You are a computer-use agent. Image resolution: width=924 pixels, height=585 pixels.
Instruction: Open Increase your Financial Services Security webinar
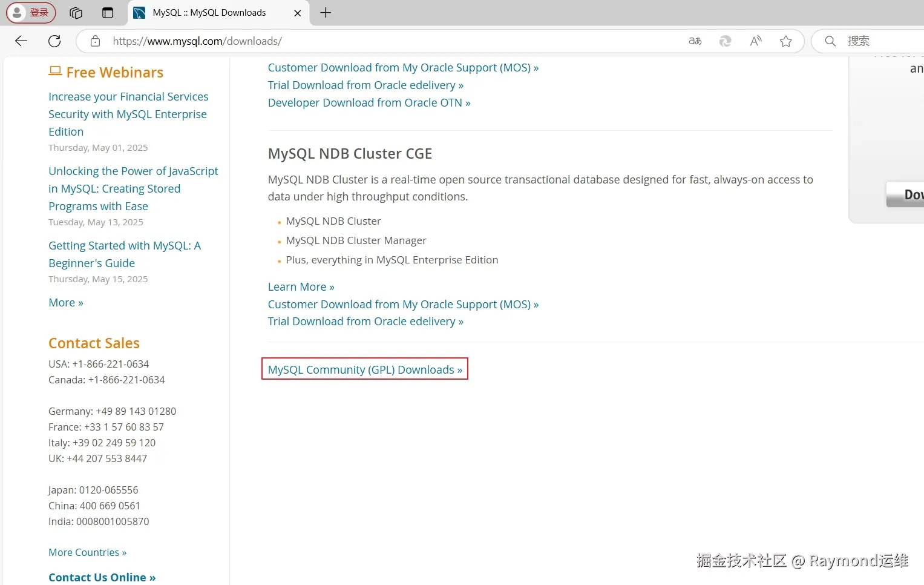pyautogui.click(x=128, y=114)
